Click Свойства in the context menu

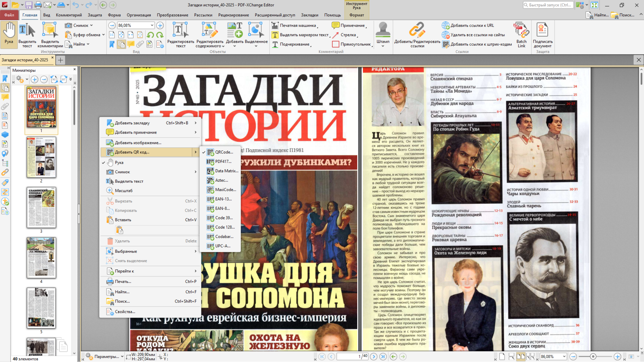pos(125,312)
